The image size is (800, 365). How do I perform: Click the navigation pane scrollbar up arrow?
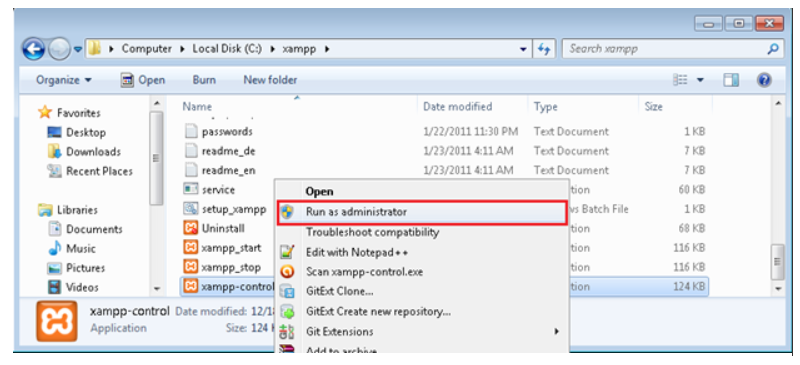pos(157,104)
